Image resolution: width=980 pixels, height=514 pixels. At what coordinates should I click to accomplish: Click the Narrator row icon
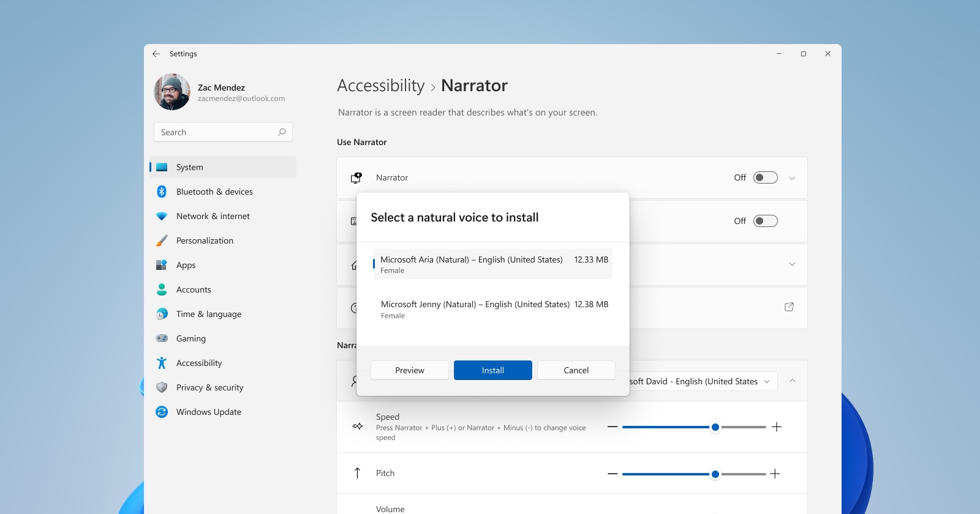pos(356,177)
